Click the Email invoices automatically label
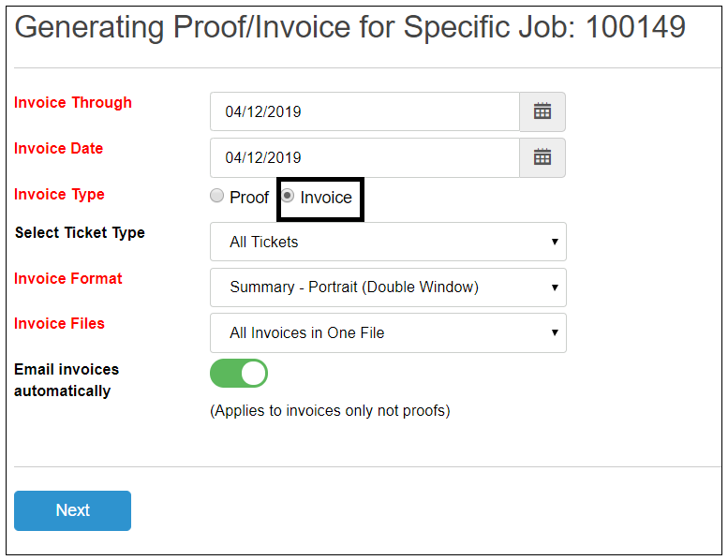The width and height of the screenshot is (728, 560). pos(67,380)
